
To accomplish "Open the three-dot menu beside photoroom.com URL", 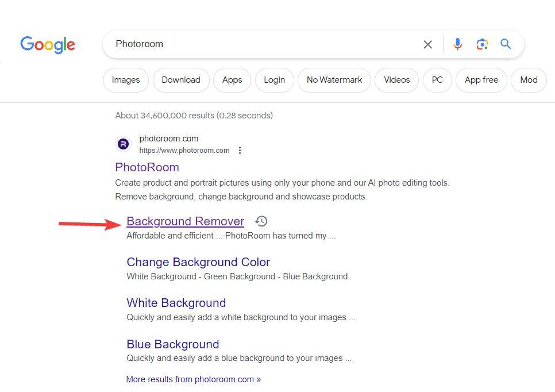I will (240, 151).
